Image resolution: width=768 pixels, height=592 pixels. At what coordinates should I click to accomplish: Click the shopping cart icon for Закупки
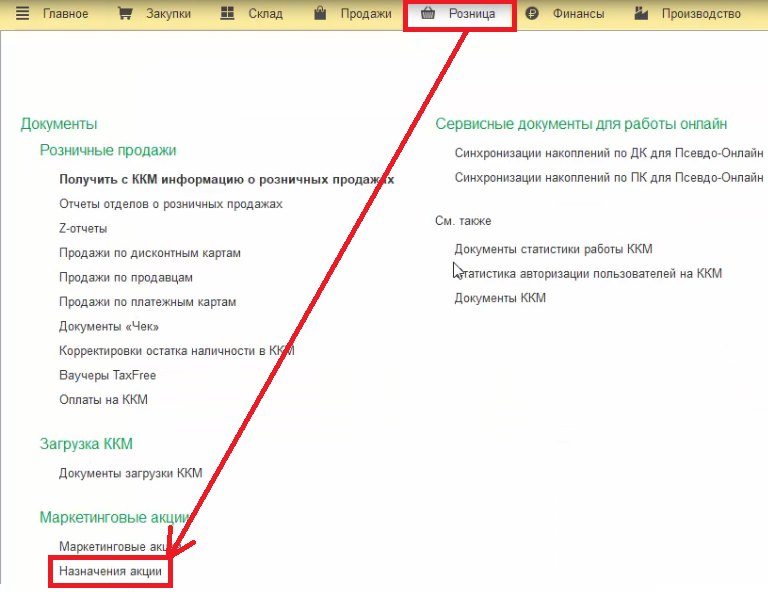click(125, 13)
